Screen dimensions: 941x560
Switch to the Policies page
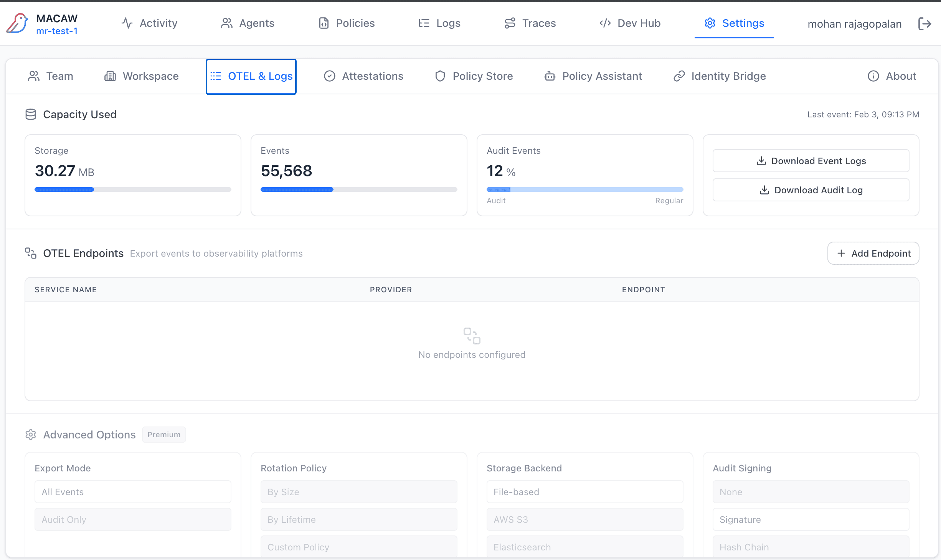click(347, 23)
